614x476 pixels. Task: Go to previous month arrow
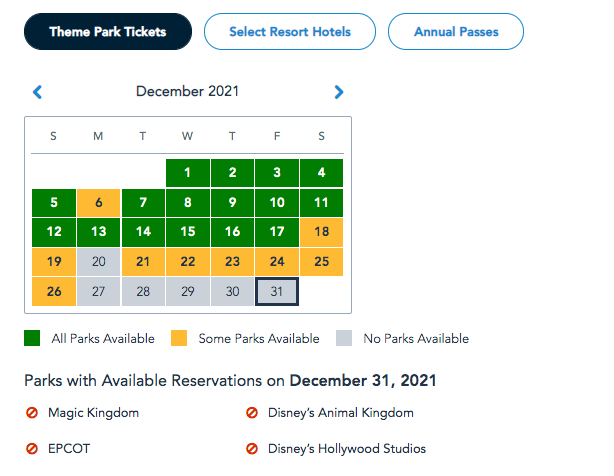pyautogui.click(x=38, y=92)
